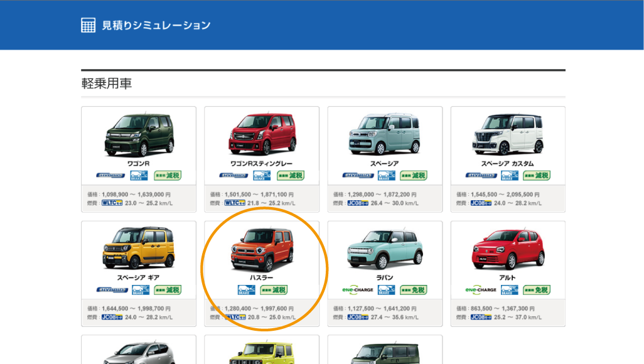The width and height of the screenshot is (644, 364).
Task: Click the JC08 mode badge in スペーシア ギア card
Action: (x=112, y=317)
